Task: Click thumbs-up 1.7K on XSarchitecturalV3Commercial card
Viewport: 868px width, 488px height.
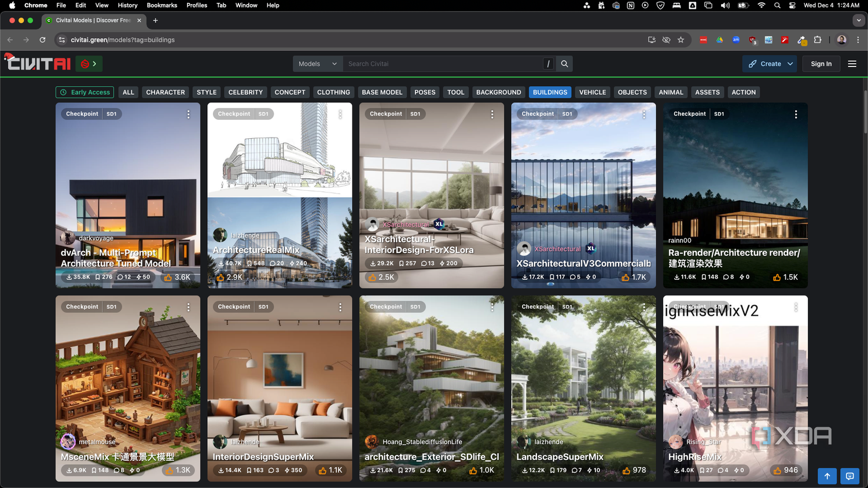Action: pyautogui.click(x=634, y=278)
